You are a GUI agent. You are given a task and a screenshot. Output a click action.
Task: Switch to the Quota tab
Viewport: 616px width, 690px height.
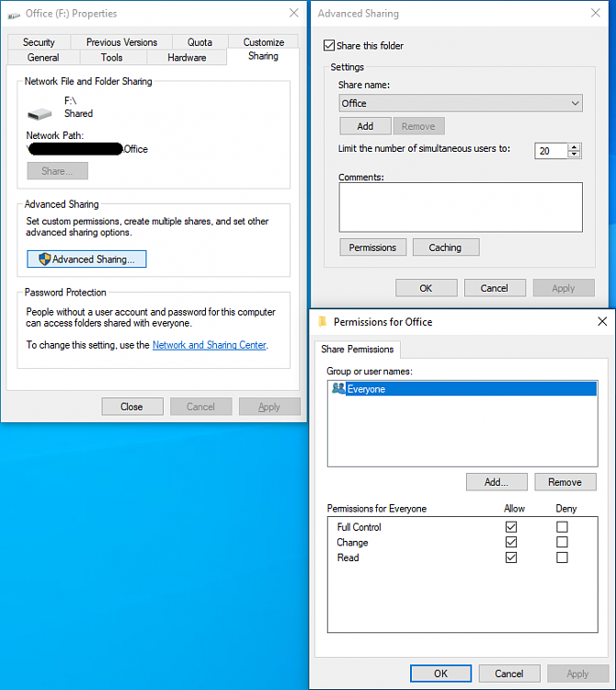(200, 42)
